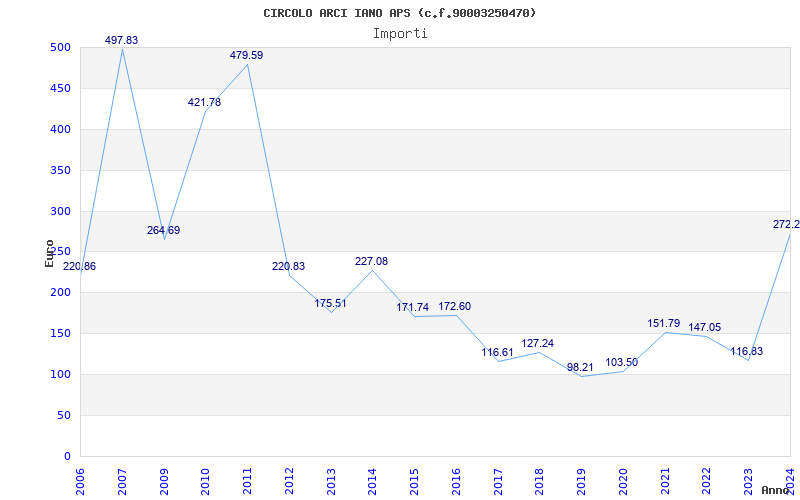Click the data label 116.83

pyautogui.click(x=746, y=352)
